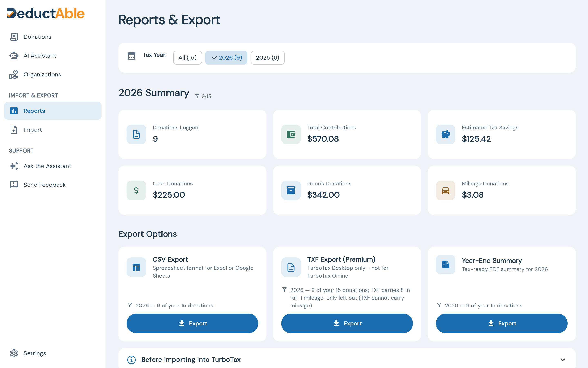Click the TXF mileage-only left out note
The height and width of the screenshot is (368, 588).
coord(350,298)
